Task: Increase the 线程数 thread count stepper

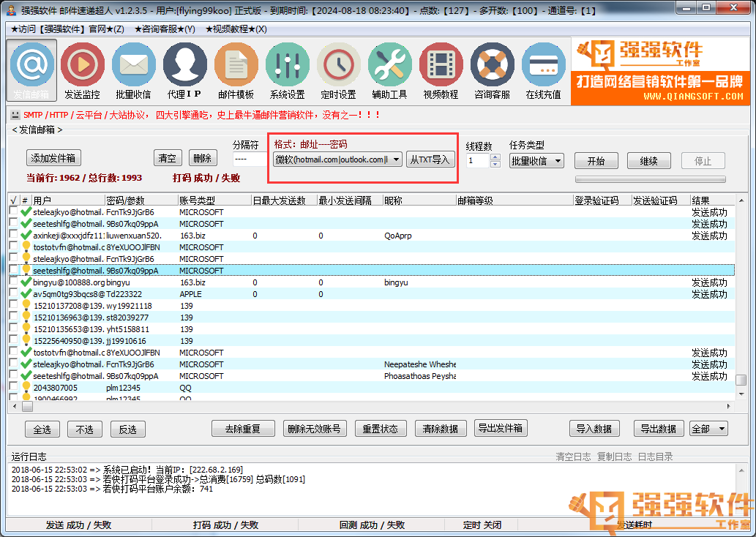Action: tap(495, 157)
